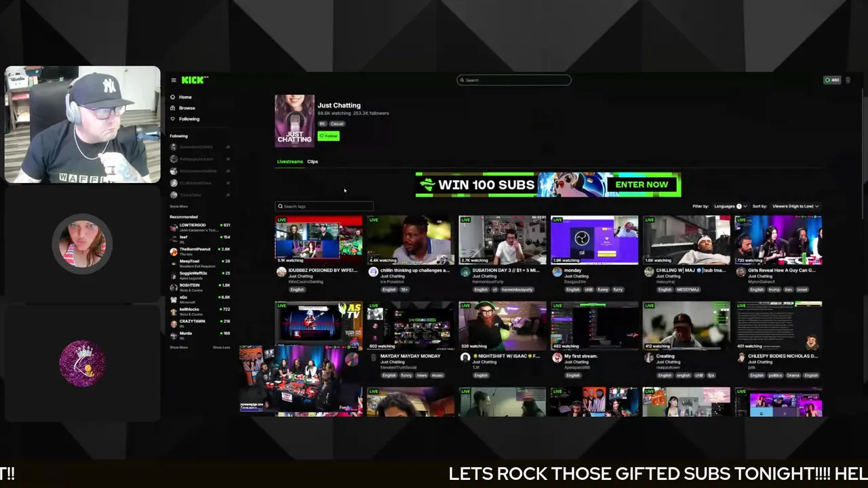868x488 pixels.
Task: Follow the Just Chatting category
Action: 329,136
